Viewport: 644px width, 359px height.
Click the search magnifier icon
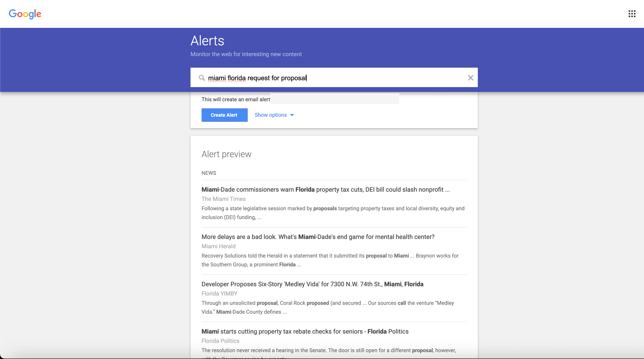coord(202,78)
